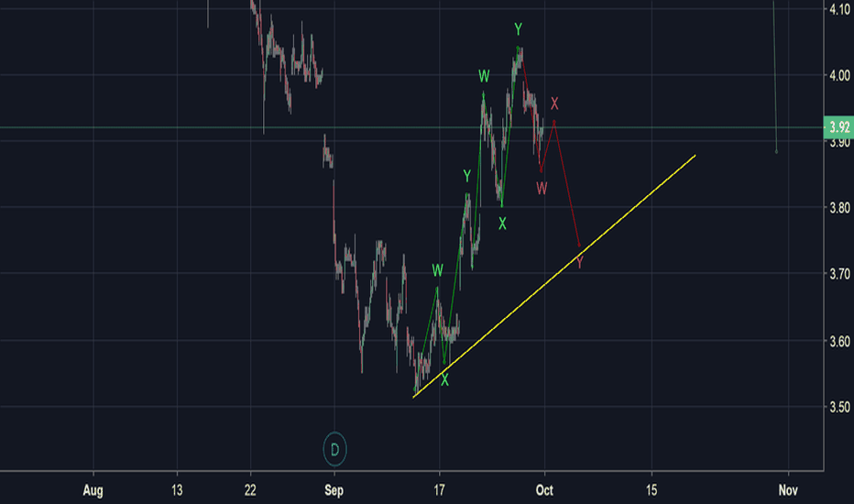The width and height of the screenshot is (854, 504).
Task: Click the Sep date axis label
Action: click(334, 490)
